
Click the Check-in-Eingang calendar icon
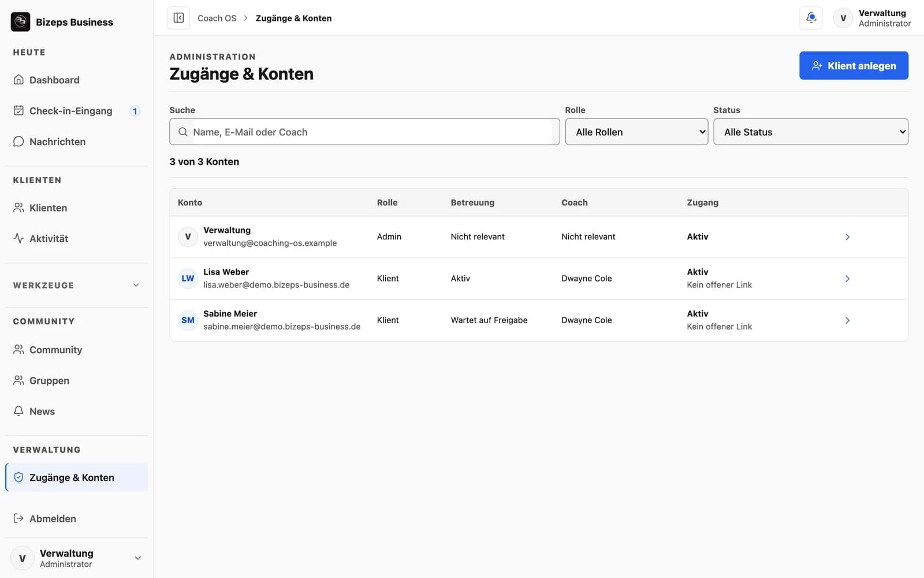click(x=18, y=110)
